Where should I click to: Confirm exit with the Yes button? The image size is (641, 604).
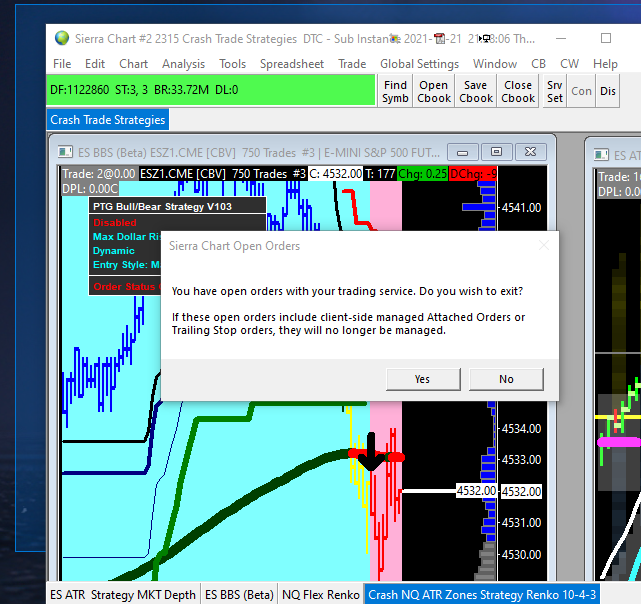click(423, 379)
